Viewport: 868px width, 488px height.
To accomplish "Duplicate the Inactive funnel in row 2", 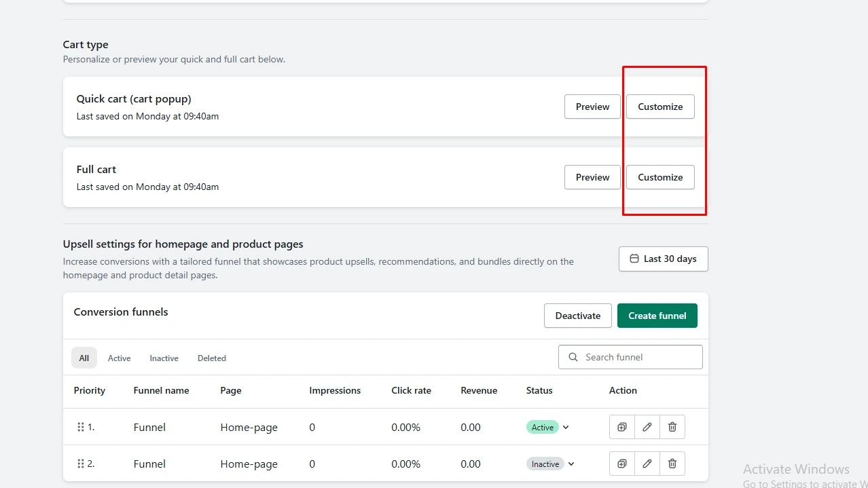I will (x=621, y=464).
